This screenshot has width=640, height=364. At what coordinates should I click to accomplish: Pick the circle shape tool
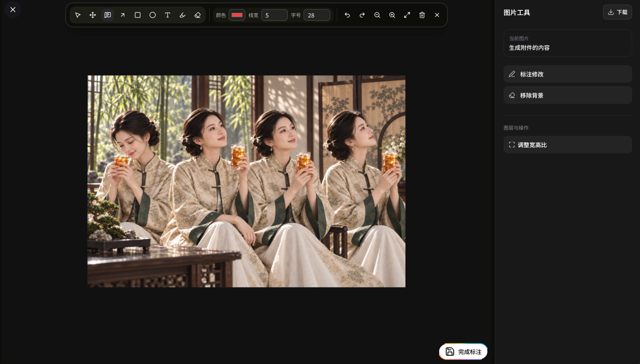tap(153, 15)
